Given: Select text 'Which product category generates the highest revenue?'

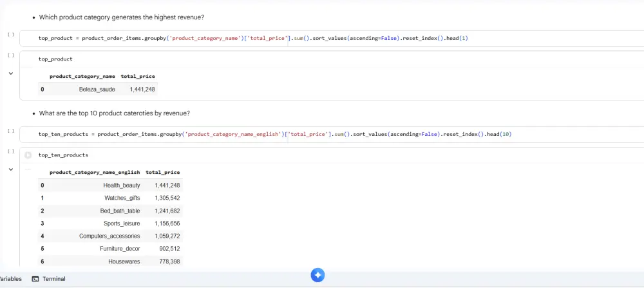Looking at the screenshot, I should [122, 17].
